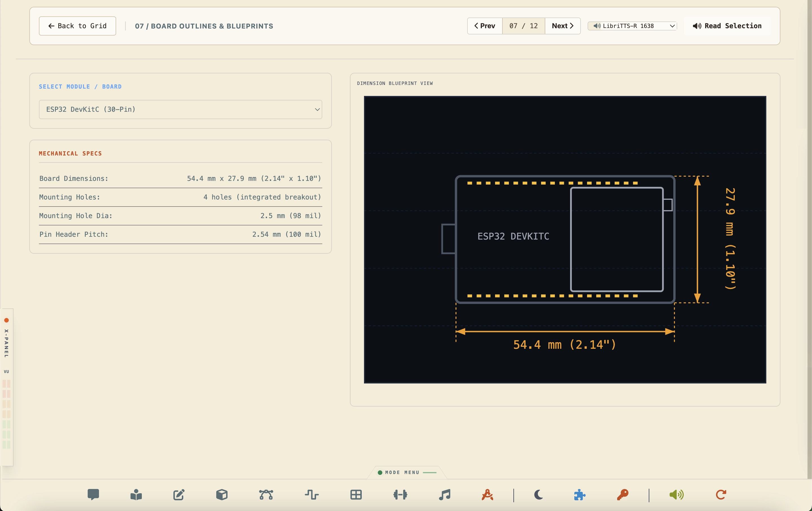812x511 pixels.
Task: Go back to grid view
Action: [77, 26]
